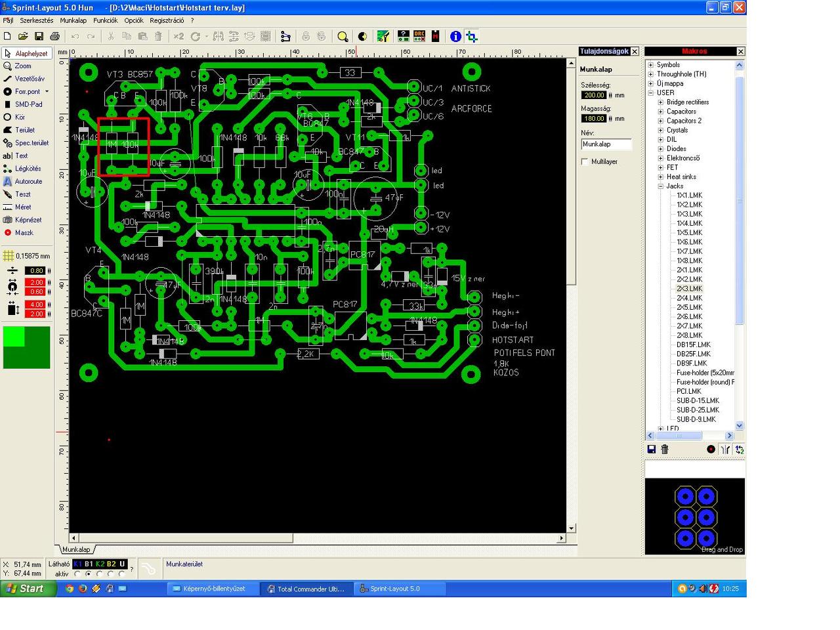The image size is (840, 630).
Task: Click the track width 0.80 value
Action: click(35, 270)
